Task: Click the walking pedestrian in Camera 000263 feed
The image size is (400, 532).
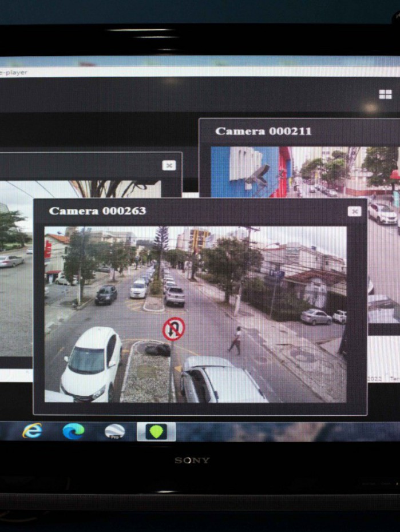Action: pos(235,341)
